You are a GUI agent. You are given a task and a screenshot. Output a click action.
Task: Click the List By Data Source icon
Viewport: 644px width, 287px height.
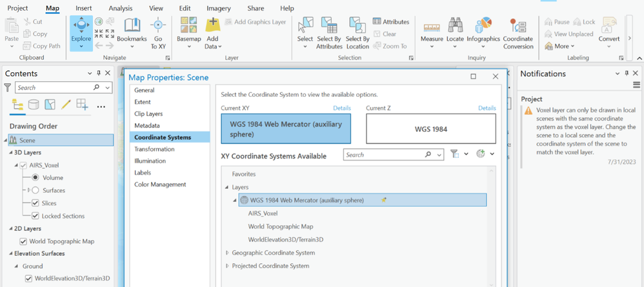click(x=34, y=104)
